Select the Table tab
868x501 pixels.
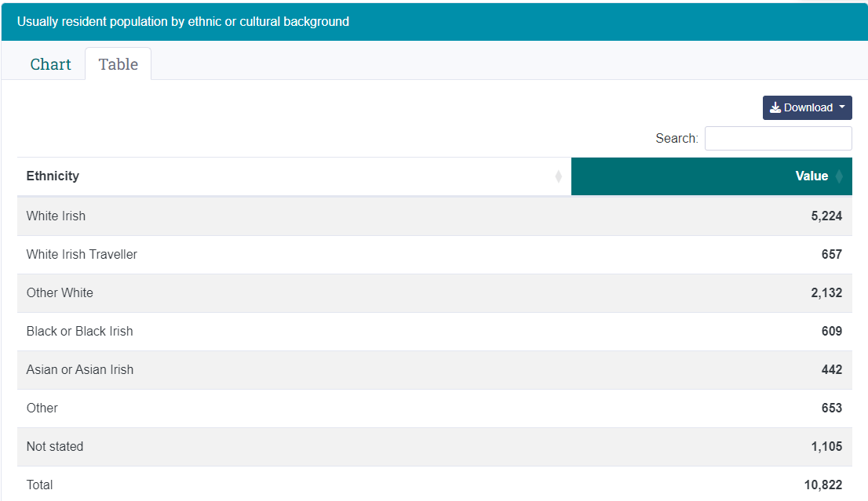click(x=118, y=64)
